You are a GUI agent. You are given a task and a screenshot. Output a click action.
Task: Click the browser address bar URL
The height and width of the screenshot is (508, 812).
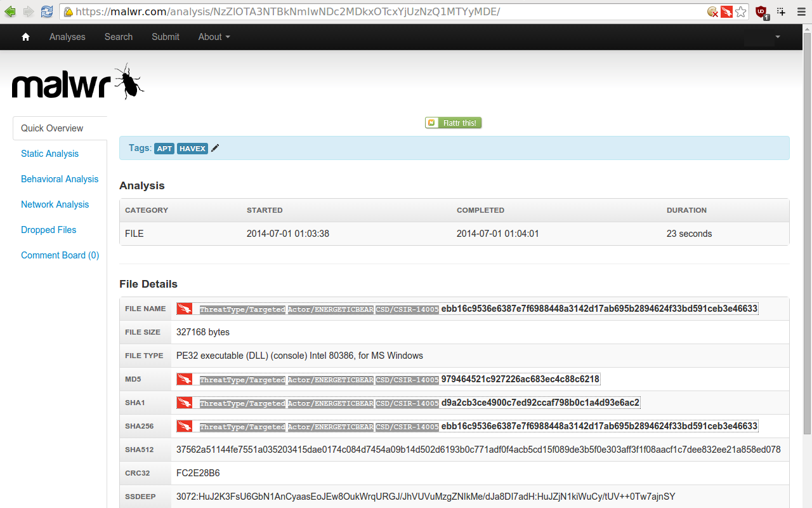(x=287, y=12)
